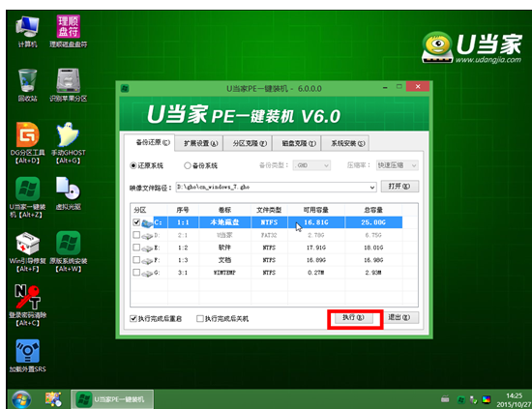
Task: Click the C: drive icon in partition list
Action: tap(147, 222)
